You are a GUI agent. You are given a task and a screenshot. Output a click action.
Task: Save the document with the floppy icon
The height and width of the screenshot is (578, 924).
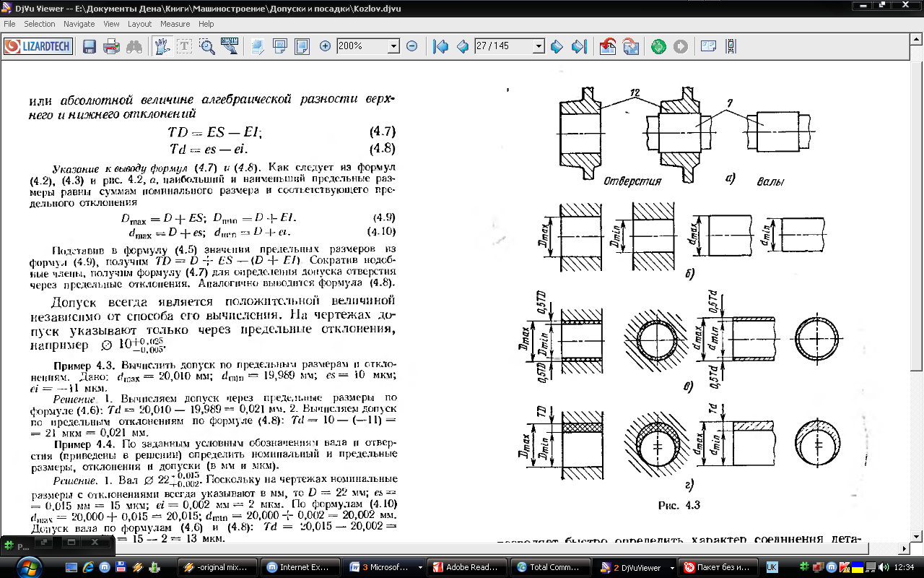(x=90, y=46)
